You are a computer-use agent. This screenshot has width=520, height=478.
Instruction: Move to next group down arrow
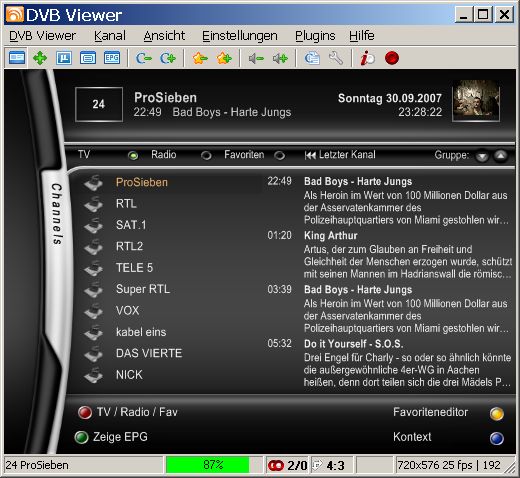pyautogui.click(x=482, y=156)
